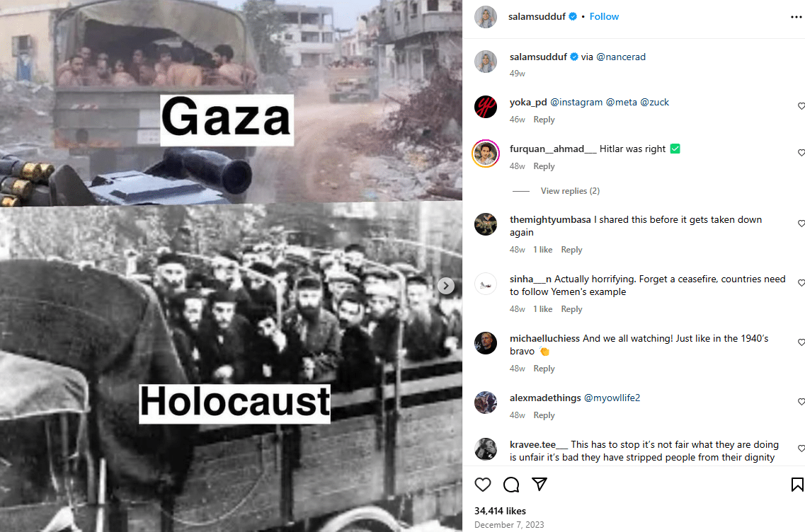This screenshot has width=805, height=532.
Task: Share post using the paper plane icon
Action: pos(539,485)
